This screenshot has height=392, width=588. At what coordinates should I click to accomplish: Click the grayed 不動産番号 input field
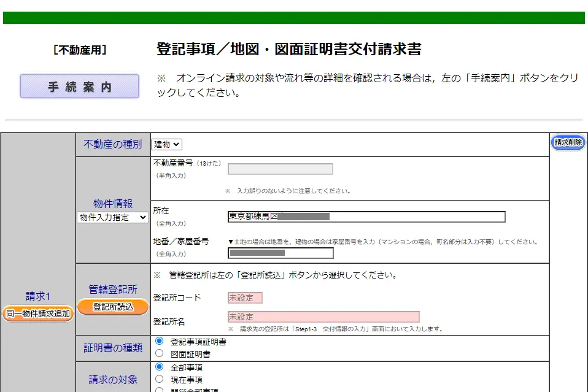point(280,169)
